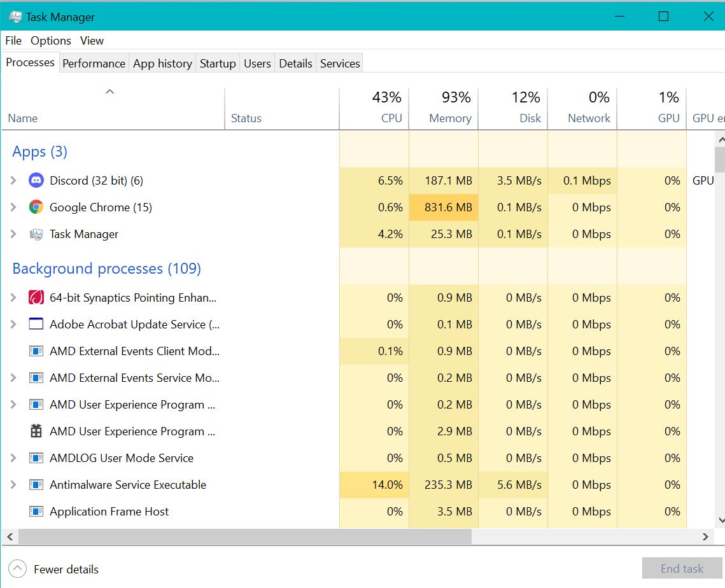Sort processes by Network column
The image size is (725, 588).
click(x=582, y=109)
